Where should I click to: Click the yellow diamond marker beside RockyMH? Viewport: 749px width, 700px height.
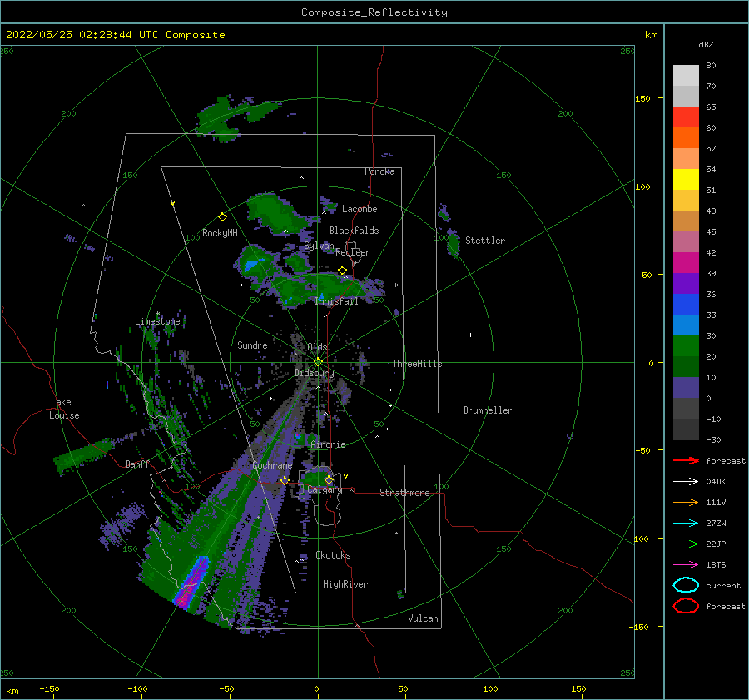pos(222,217)
